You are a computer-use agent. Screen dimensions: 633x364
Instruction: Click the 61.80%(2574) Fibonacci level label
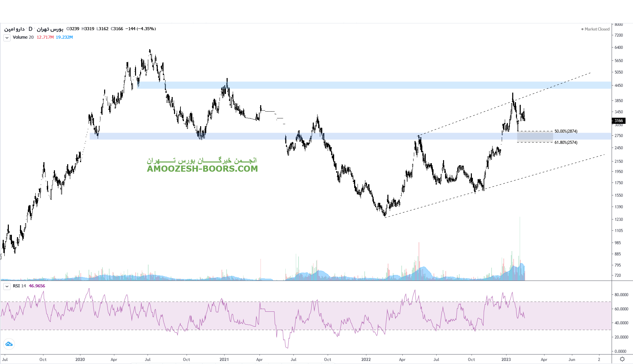tap(566, 142)
